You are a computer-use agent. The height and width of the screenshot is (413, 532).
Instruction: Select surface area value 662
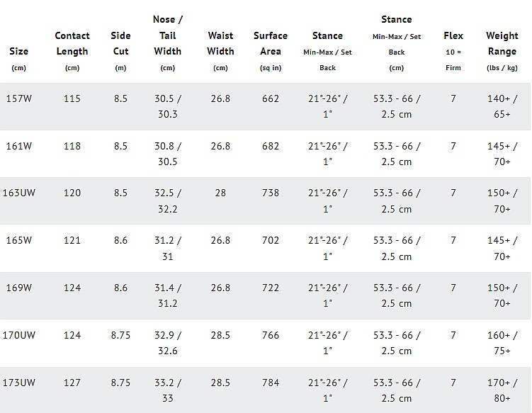(x=271, y=99)
